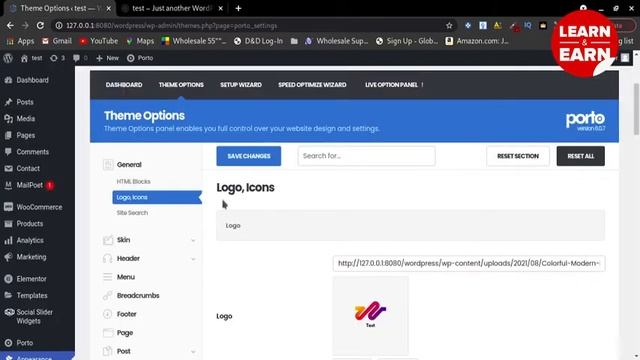Open the Breadcrumbs options section
Screen dimensions: 640x360
(x=138, y=296)
